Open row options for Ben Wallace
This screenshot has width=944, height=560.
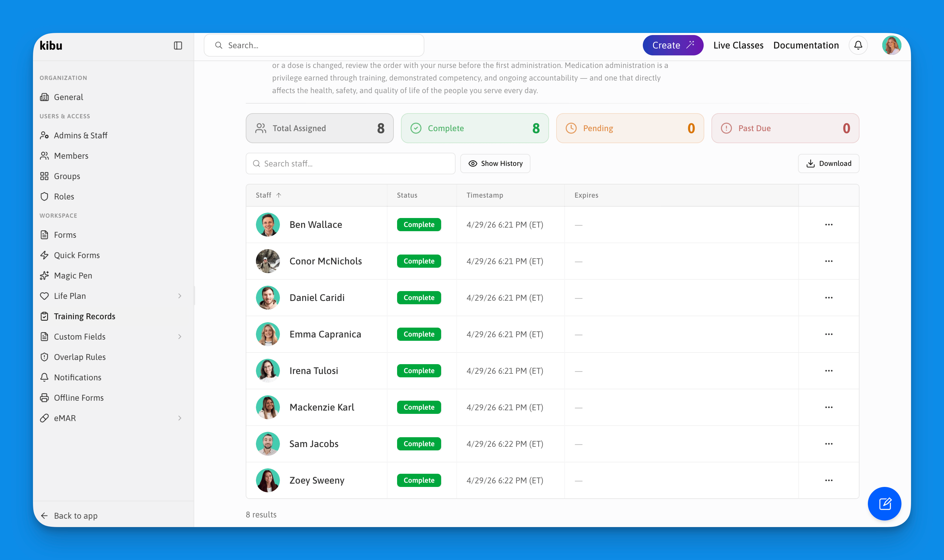tap(828, 225)
